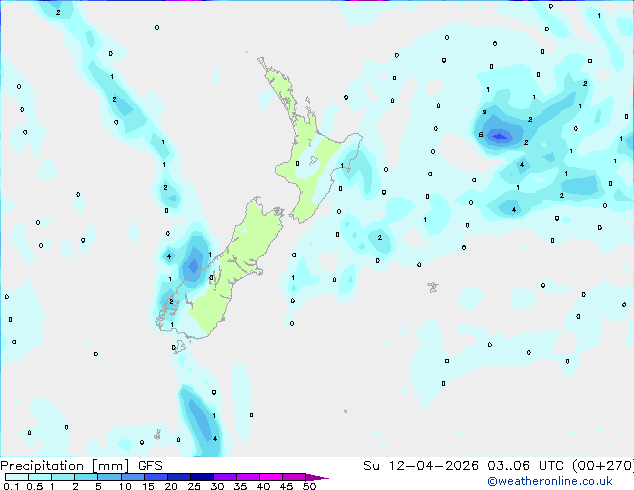This screenshot has height=490, width=634.
Task: Click the 'Precipitation [mm]' title text
Action: tap(65, 466)
